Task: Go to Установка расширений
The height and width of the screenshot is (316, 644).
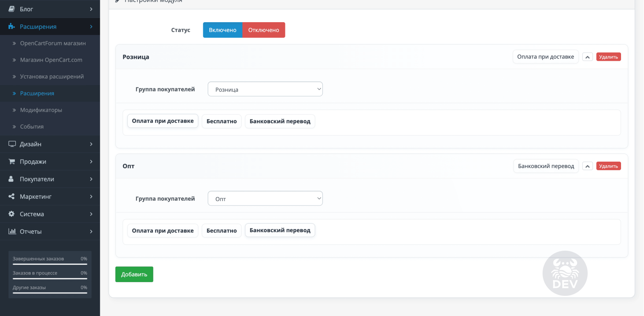Action: point(50,76)
